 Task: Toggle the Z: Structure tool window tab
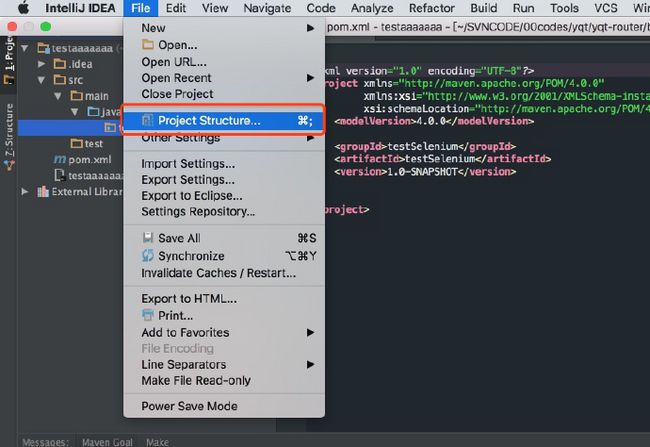coord(9,137)
